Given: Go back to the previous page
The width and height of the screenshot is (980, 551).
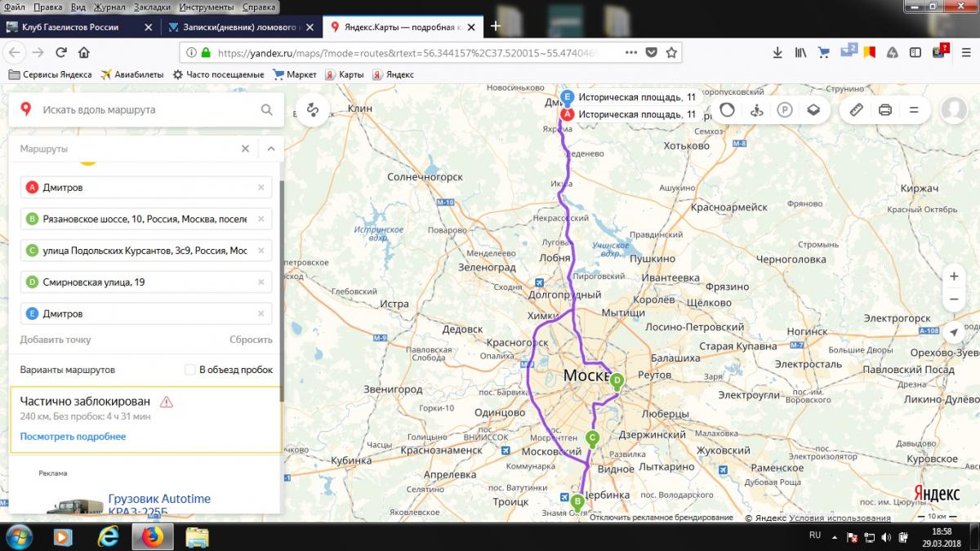Looking at the screenshot, I should point(15,52).
